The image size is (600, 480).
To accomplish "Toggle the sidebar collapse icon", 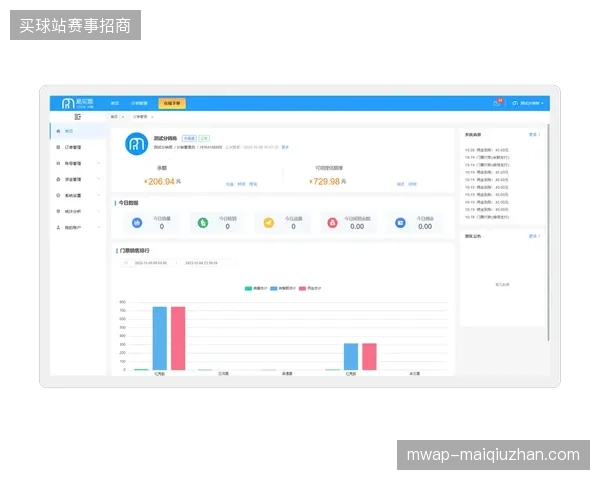I will click(x=78, y=117).
